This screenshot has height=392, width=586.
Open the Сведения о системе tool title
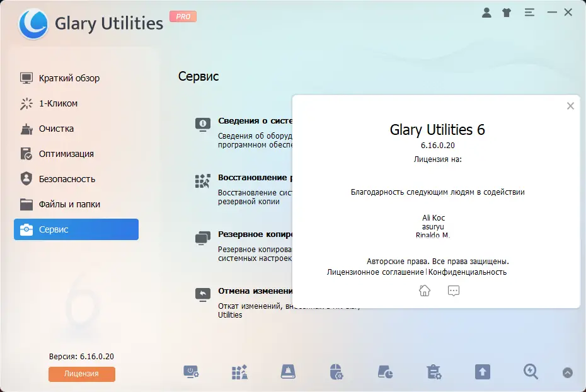click(255, 121)
